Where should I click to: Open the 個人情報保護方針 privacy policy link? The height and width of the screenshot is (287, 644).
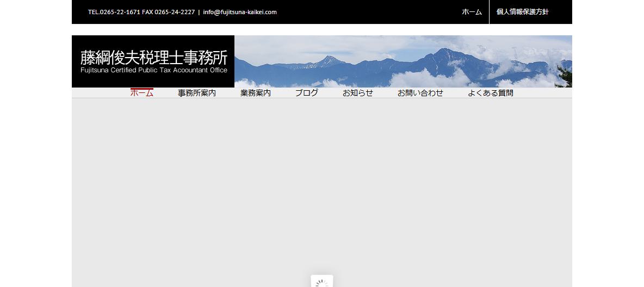[x=522, y=12]
